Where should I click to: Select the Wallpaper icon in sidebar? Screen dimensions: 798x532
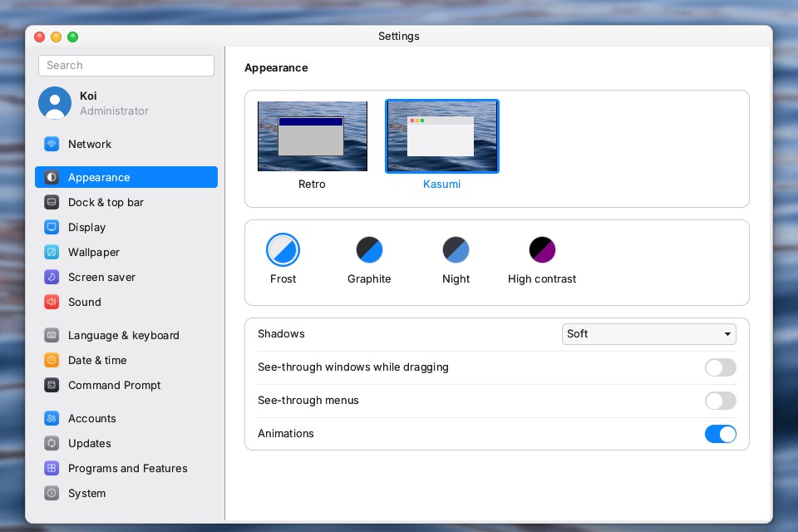click(52, 252)
